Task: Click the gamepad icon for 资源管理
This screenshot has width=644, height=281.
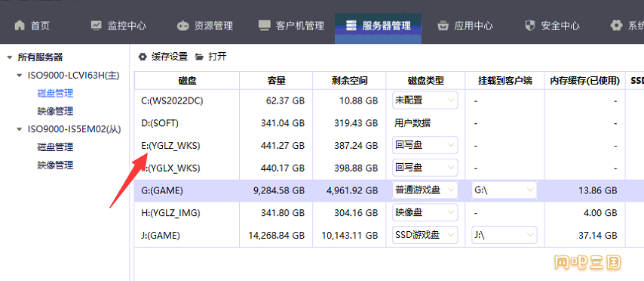Action: click(x=182, y=26)
